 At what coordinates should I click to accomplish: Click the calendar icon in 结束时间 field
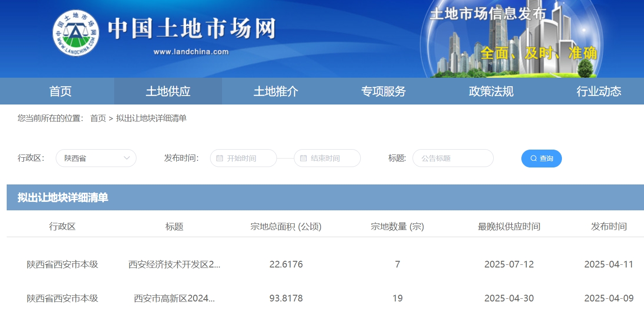pos(303,158)
